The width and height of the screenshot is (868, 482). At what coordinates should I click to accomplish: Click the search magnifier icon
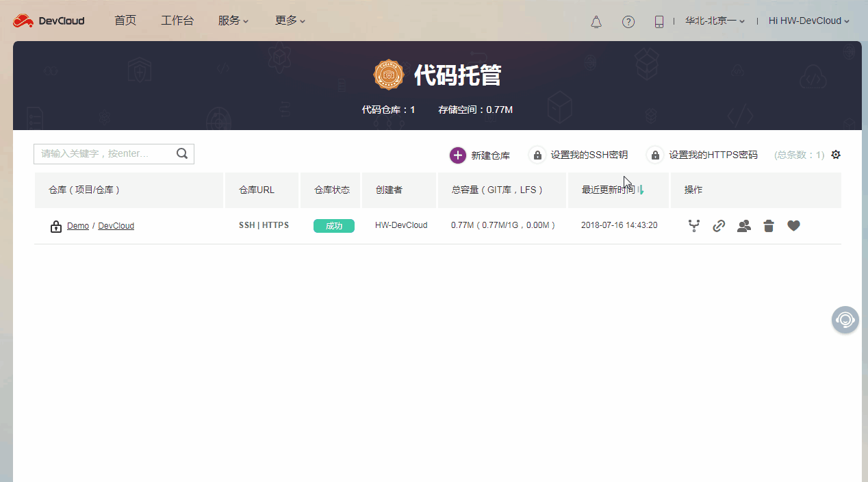(x=181, y=153)
